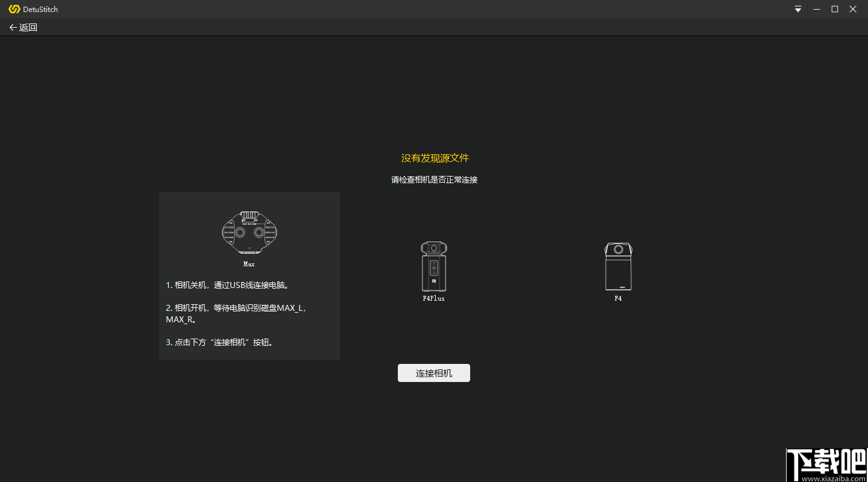The image size is (868, 482).
Task: Click step 1 相机关机 USB instruction
Action: click(227, 285)
